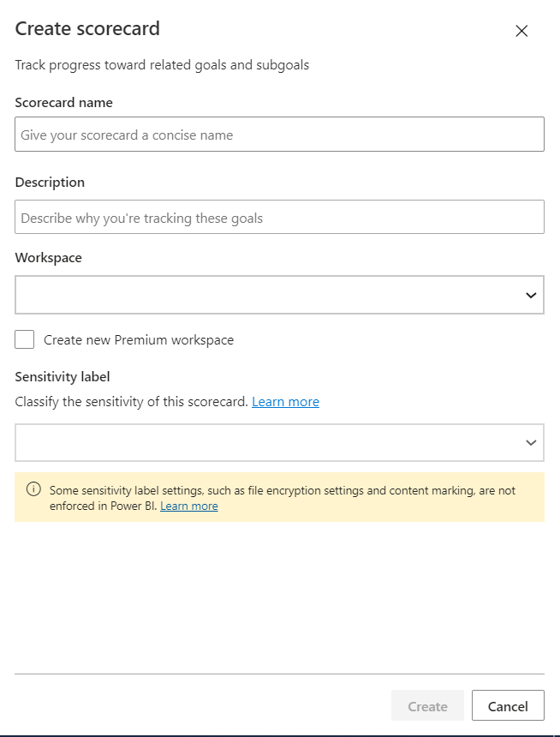Viewport: 560px width, 737px height.
Task: Click the 'Workspace' field label
Action: click(x=49, y=258)
